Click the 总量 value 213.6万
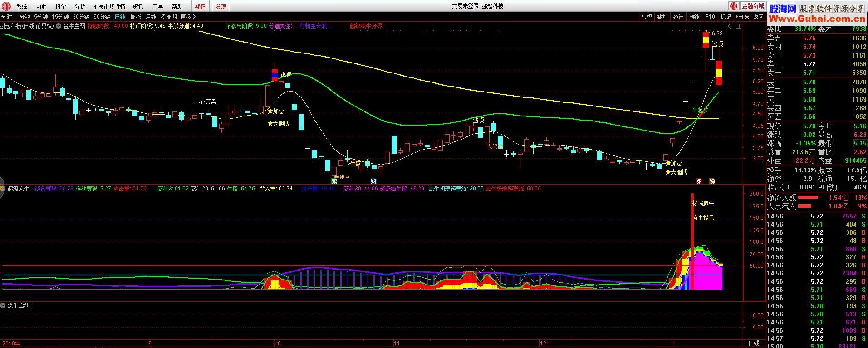The height and width of the screenshot is (348, 868). pyautogui.click(x=804, y=152)
